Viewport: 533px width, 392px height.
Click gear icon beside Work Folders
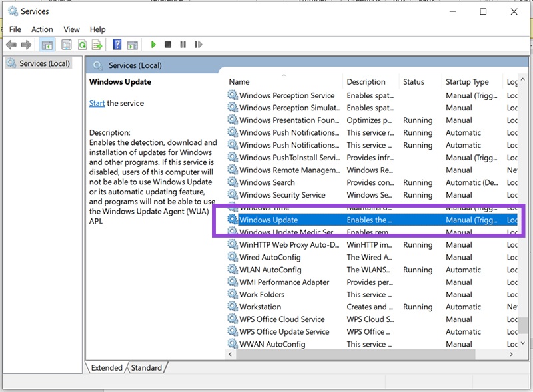[x=233, y=294]
